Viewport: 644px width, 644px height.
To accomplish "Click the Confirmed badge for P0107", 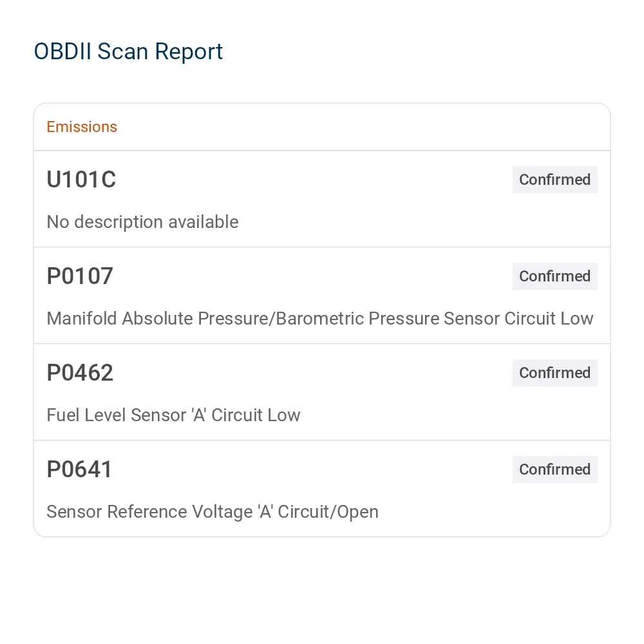I will coord(554,276).
